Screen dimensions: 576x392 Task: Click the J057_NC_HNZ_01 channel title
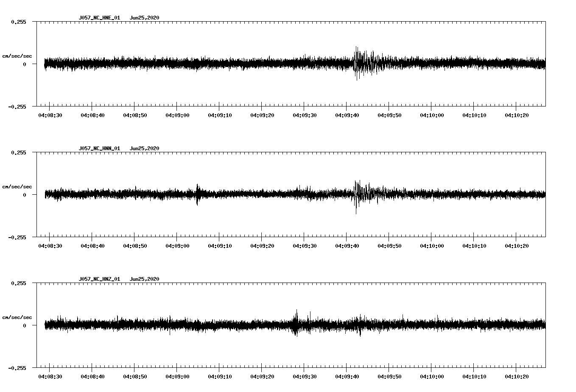(x=99, y=279)
